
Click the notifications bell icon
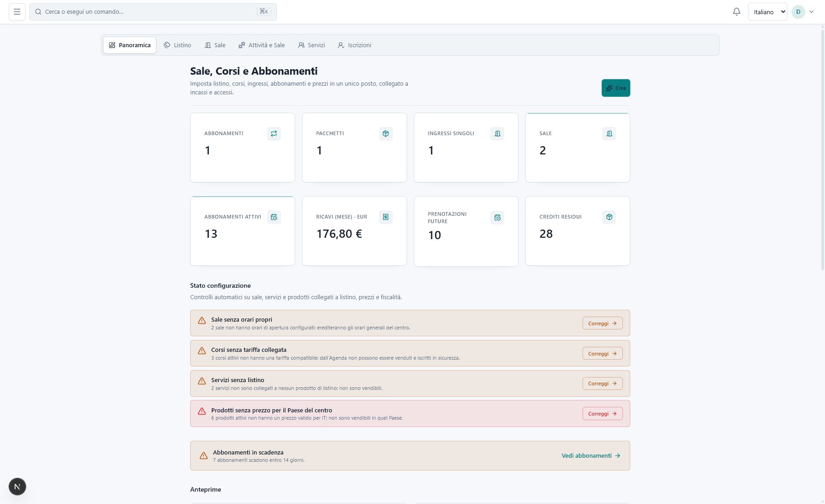tap(737, 12)
